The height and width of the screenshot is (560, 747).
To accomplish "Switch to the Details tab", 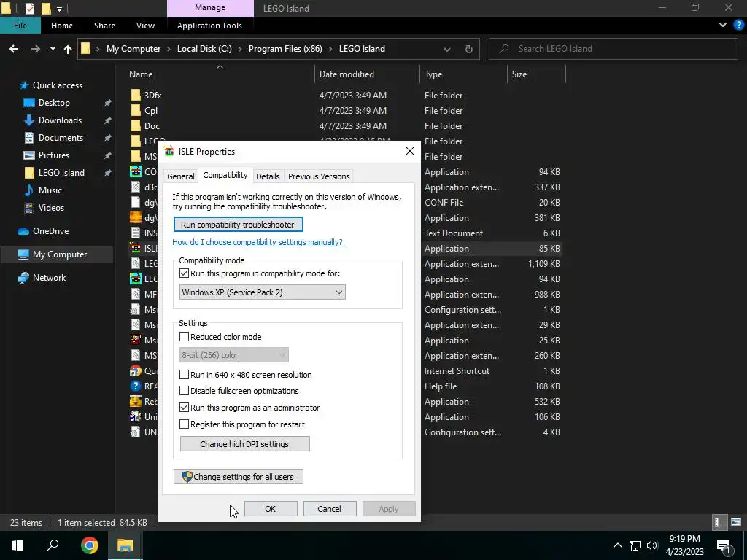I will [268, 176].
